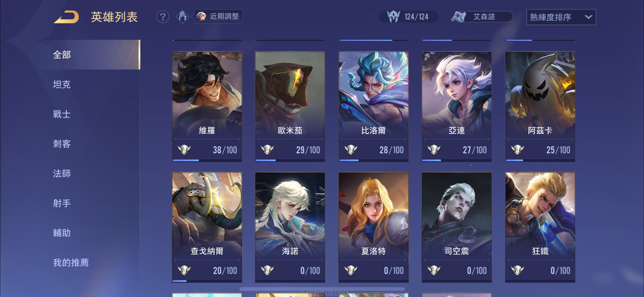
Task: Click the owned heroes 124/124 helmet icon
Action: tap(394, 17)
